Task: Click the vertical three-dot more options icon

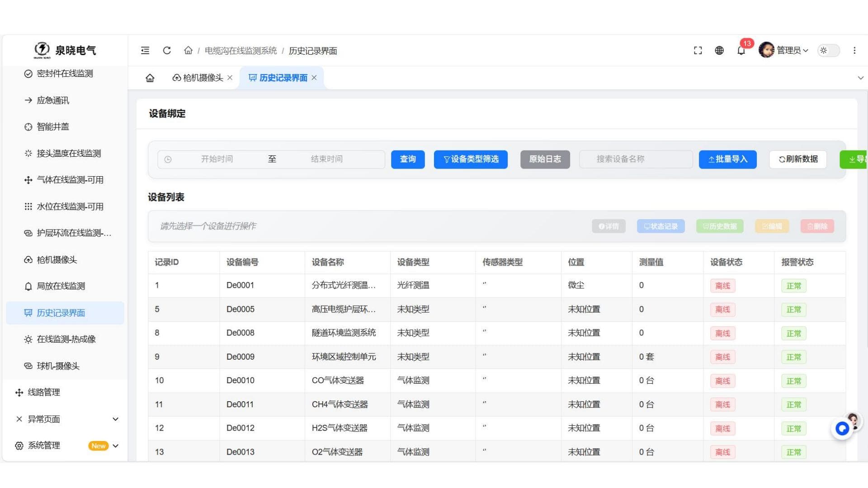Action: pyautogui.click(x=854, y=51)
